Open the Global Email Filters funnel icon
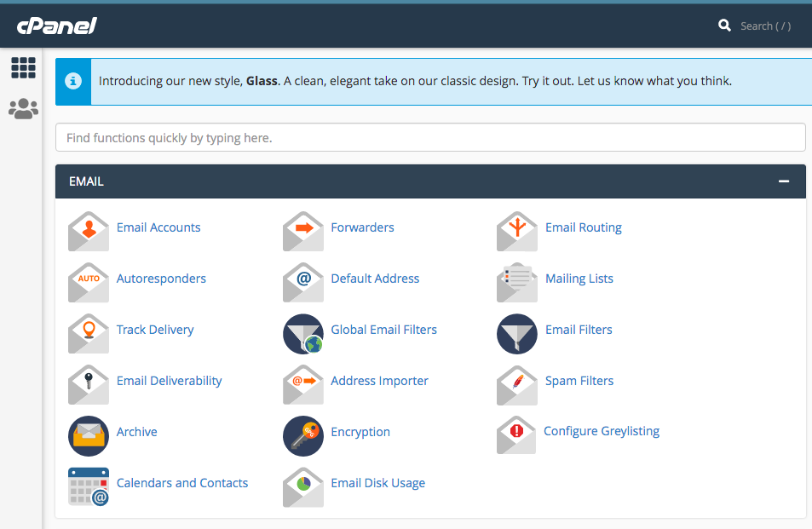This screenshot has width=812, height=529. click(303, 334)
